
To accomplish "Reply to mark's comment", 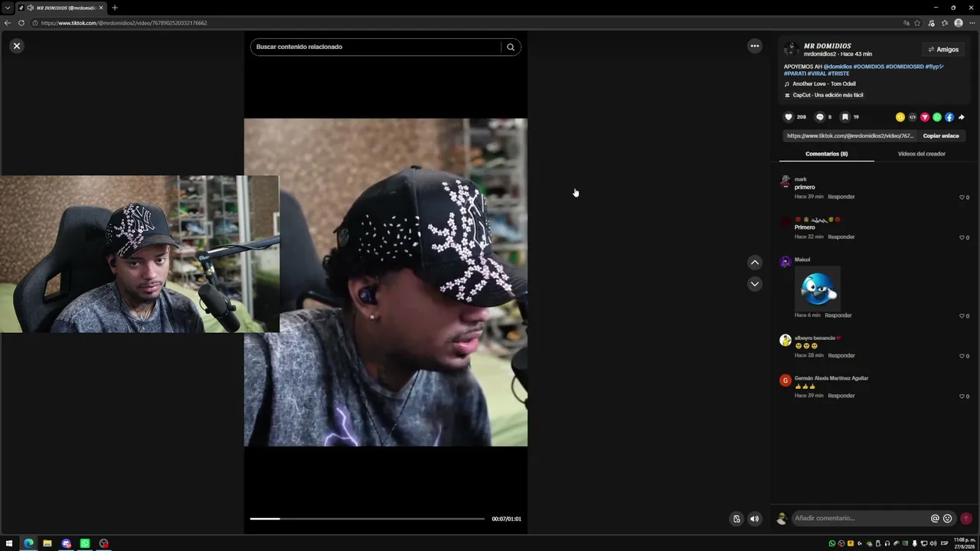I will (841, 197).
